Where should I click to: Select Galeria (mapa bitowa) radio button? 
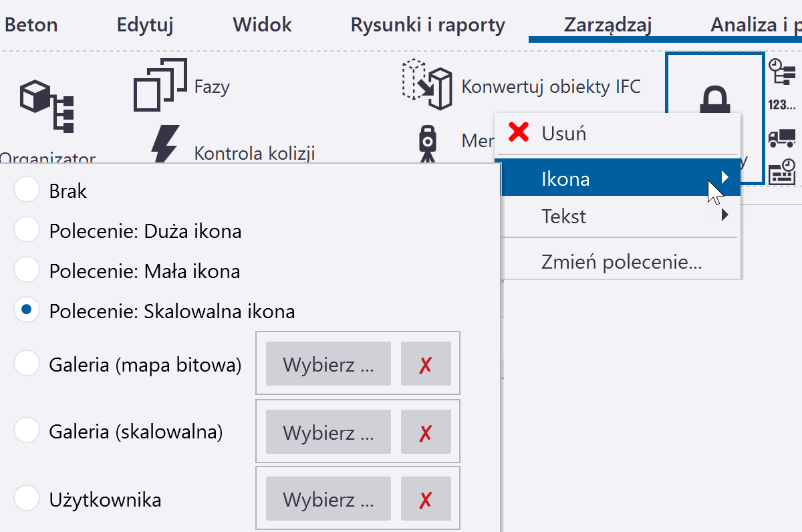point(27,364)
